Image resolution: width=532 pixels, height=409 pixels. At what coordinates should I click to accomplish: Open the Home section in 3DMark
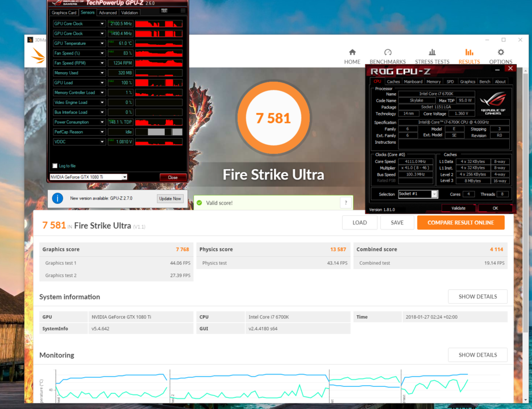pos(352,56)
